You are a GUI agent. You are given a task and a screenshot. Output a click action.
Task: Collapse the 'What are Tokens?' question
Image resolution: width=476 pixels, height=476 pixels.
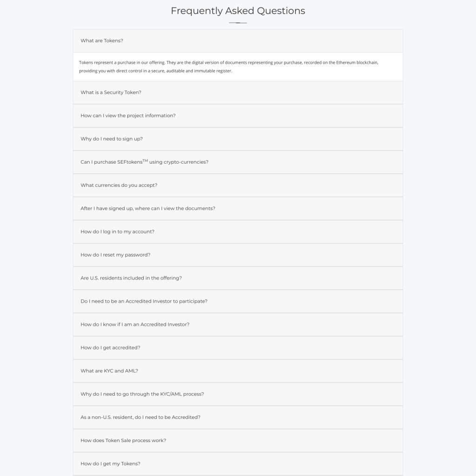click(238, 41)
